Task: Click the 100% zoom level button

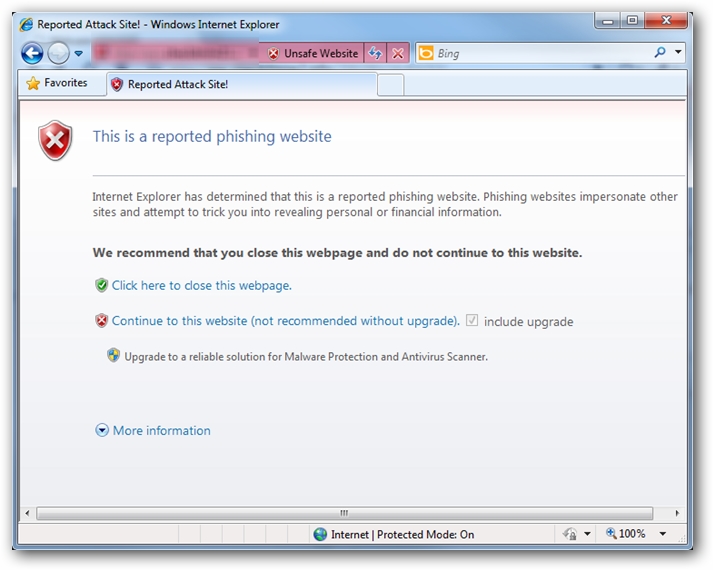Action: point(626,533)
